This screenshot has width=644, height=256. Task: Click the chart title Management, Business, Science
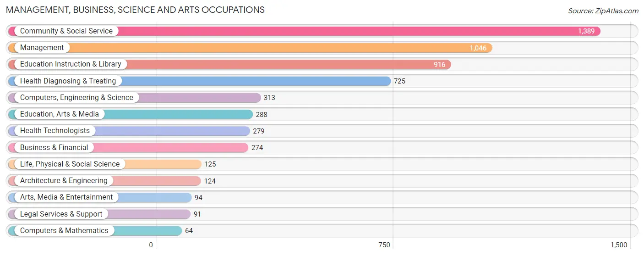point(136,10)
